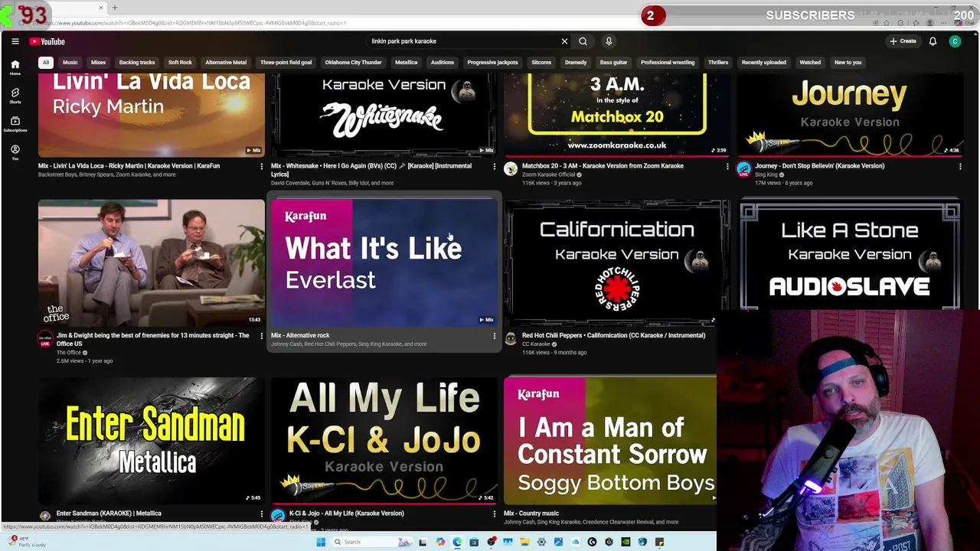The width and height of the screenshot is (980, 551).
Task: Go to Home in the sidebar
Action: 15,67
